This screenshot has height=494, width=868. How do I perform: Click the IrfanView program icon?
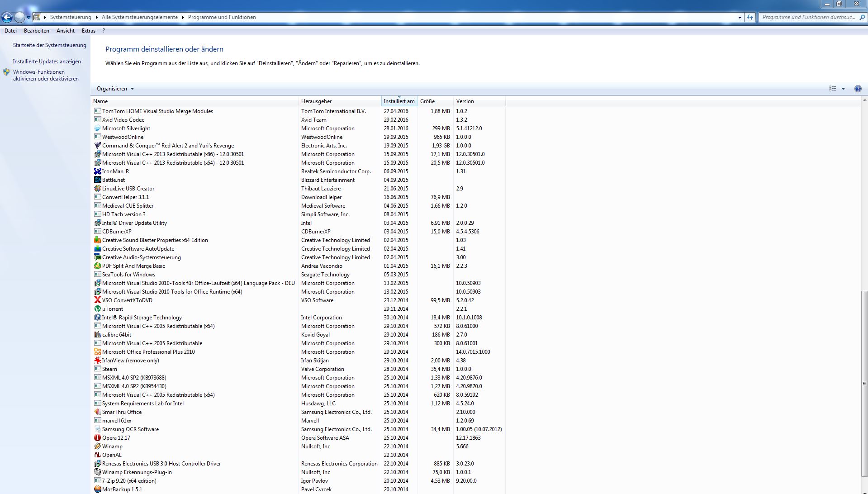point(97,361)
